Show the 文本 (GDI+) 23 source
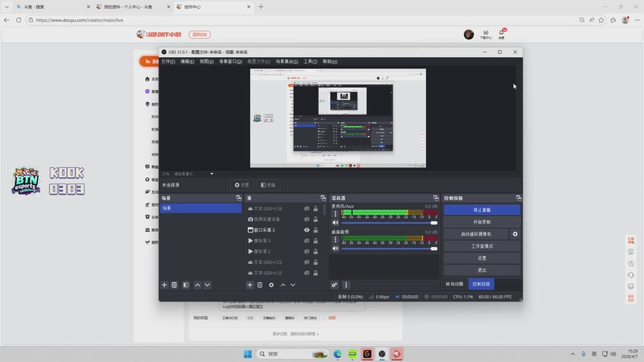This screenshot has width=644, height=362. tap(307, 262)
